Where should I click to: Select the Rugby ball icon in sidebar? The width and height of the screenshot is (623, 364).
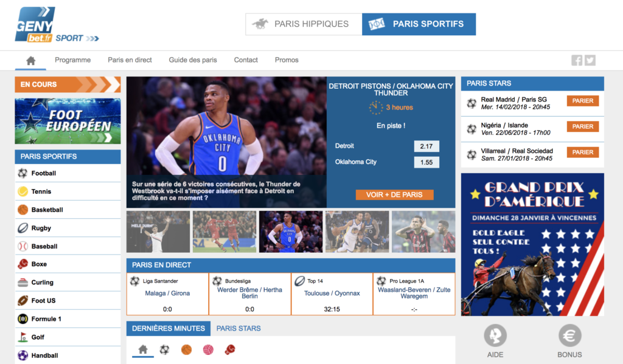tap(23, 228)
